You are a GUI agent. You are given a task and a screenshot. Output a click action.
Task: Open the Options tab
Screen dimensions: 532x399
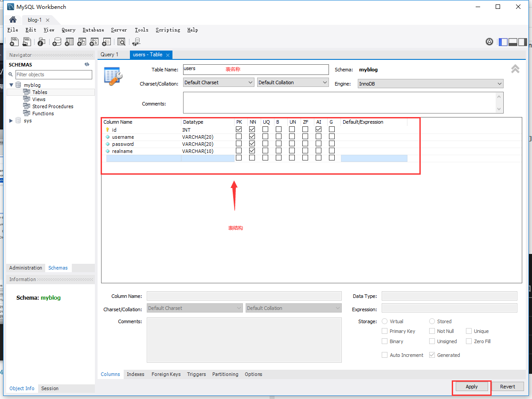pyautogui.click(x=254, y=374)
